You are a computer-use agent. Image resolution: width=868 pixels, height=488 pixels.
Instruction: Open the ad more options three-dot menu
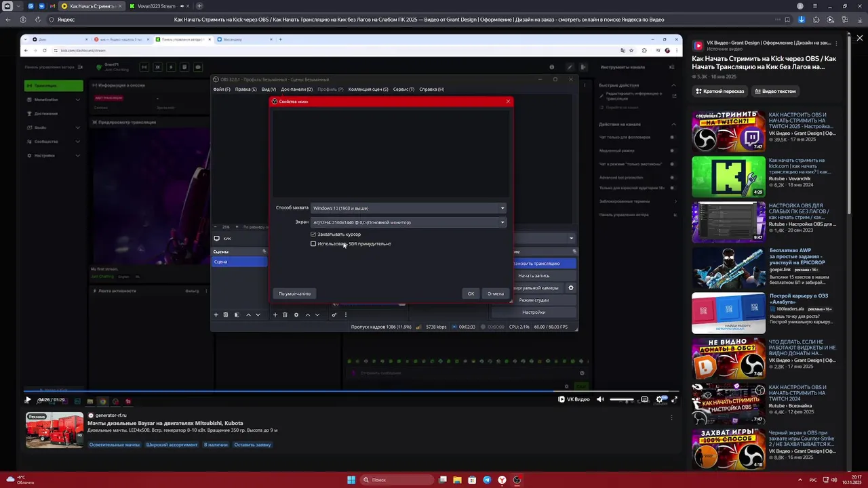tap(671, 418)
